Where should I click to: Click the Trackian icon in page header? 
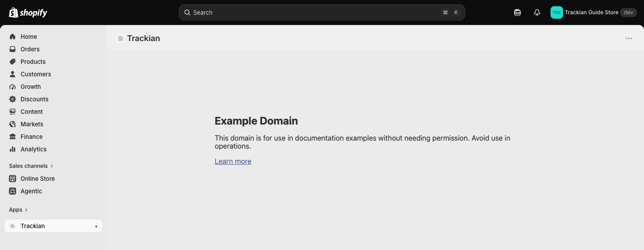coord(121,38)
